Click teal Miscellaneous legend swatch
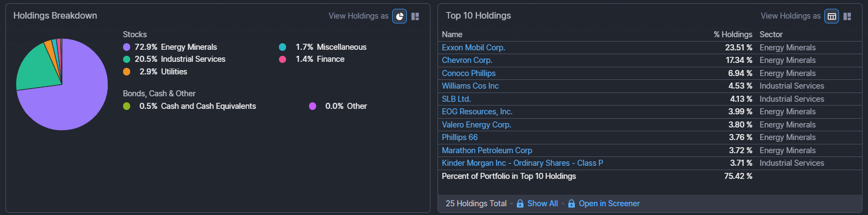868x215 pixels. tap(282, 47)
